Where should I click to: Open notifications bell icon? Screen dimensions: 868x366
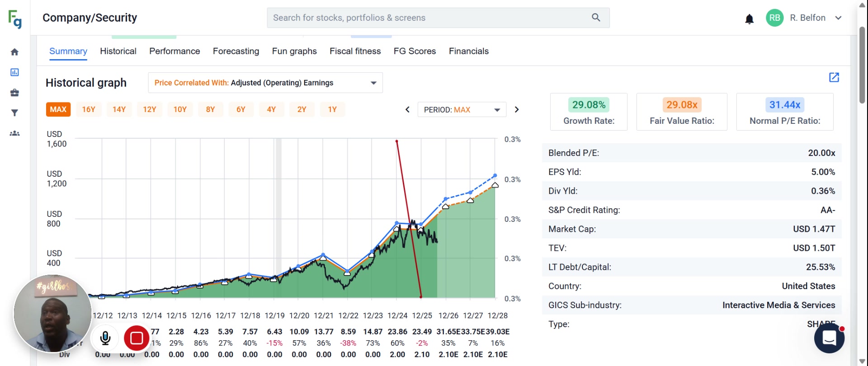click(x=749, y=19)
